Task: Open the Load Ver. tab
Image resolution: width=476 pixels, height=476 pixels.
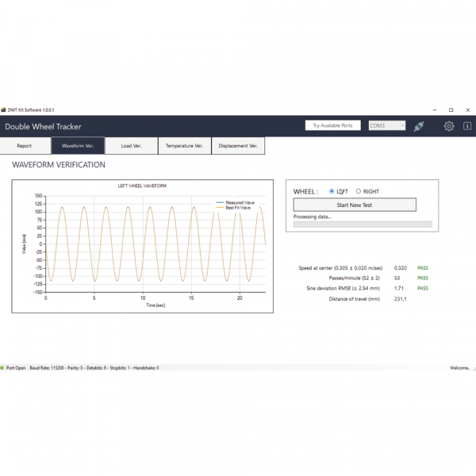Action: 132,146
